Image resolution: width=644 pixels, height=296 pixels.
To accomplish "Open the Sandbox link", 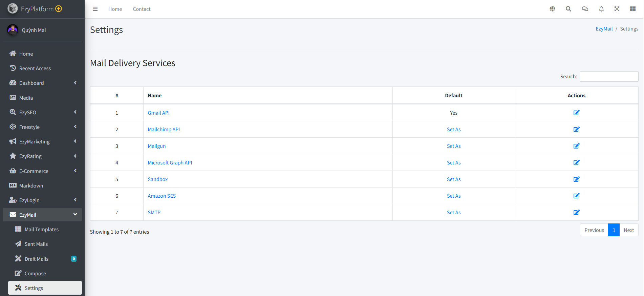I will pos(157,179).
